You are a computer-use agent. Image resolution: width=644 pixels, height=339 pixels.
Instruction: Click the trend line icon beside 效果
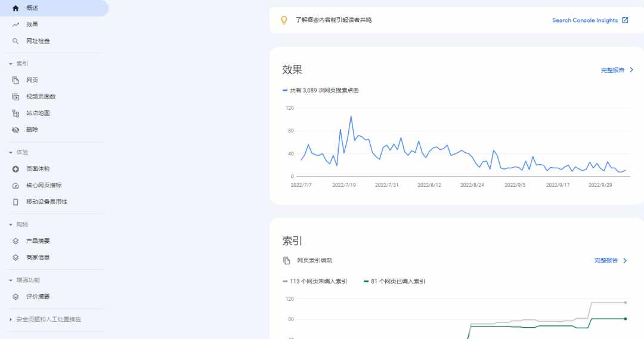click(16, 24)
